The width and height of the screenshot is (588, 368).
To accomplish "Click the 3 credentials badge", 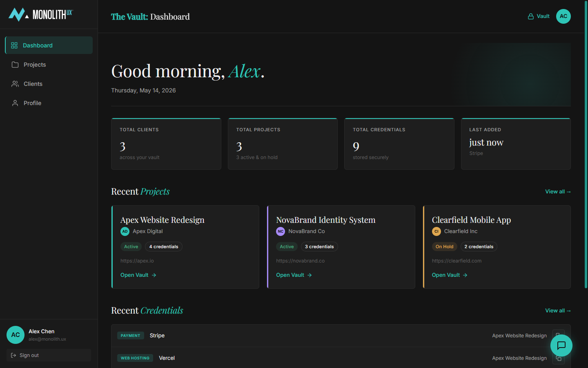I will coord(319,247).
